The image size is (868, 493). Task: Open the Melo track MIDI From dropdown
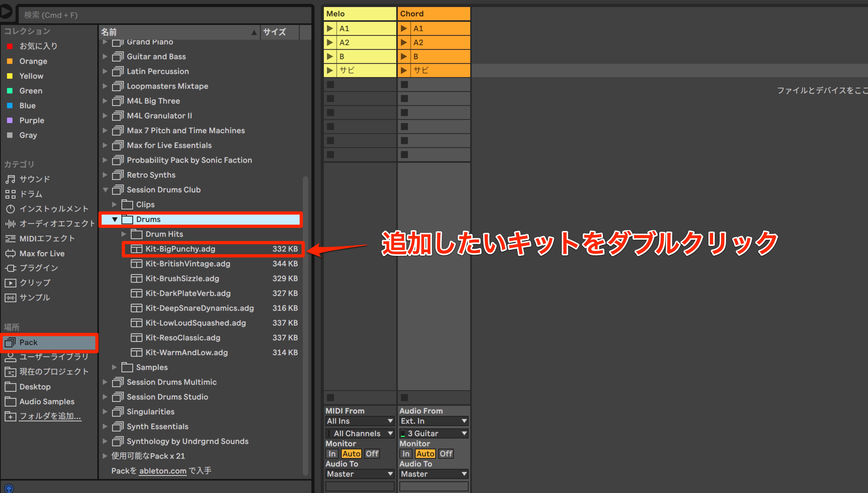pyautogui.click(x=360, y=421)
